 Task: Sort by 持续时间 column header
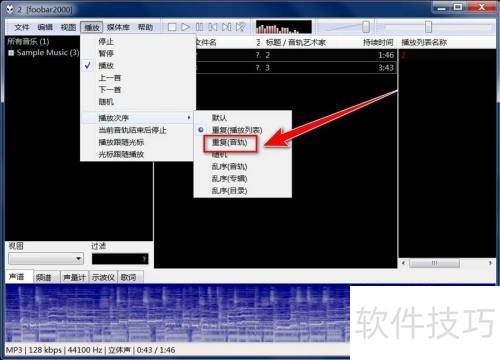(378, 42)
